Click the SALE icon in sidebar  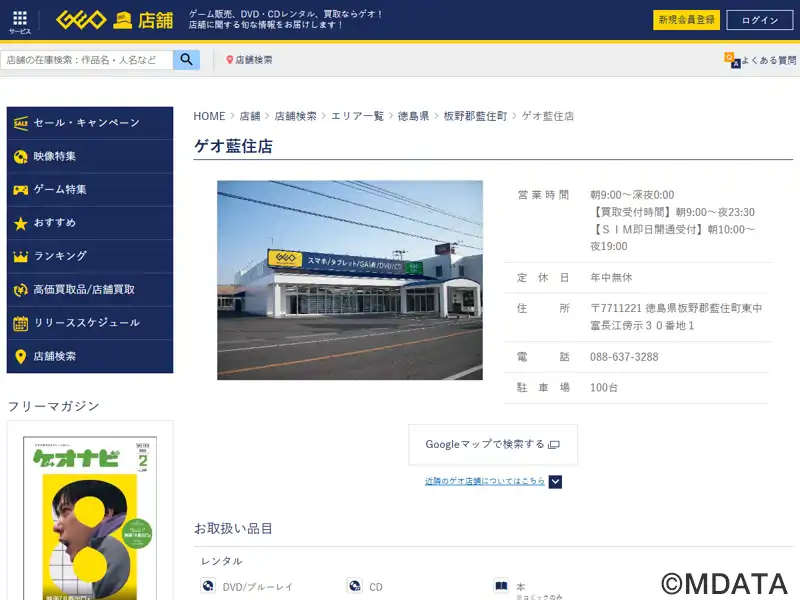(x=21, y=123)
